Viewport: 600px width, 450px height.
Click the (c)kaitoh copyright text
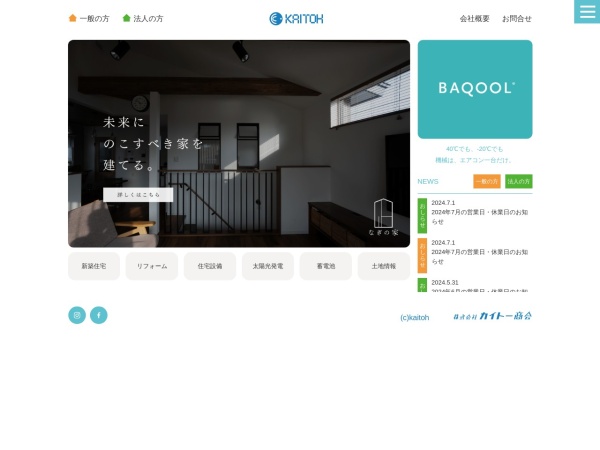click(414, 317)
